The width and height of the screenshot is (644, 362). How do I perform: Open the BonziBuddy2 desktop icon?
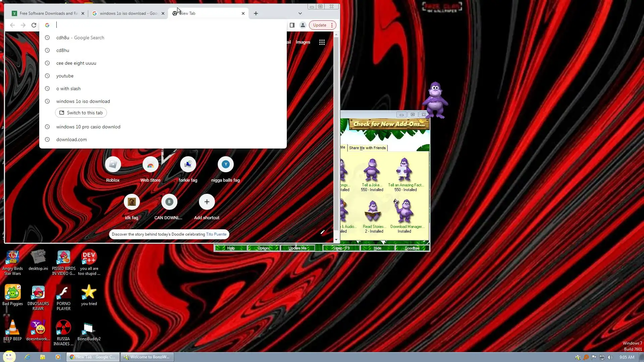click(x=89, y=329)
